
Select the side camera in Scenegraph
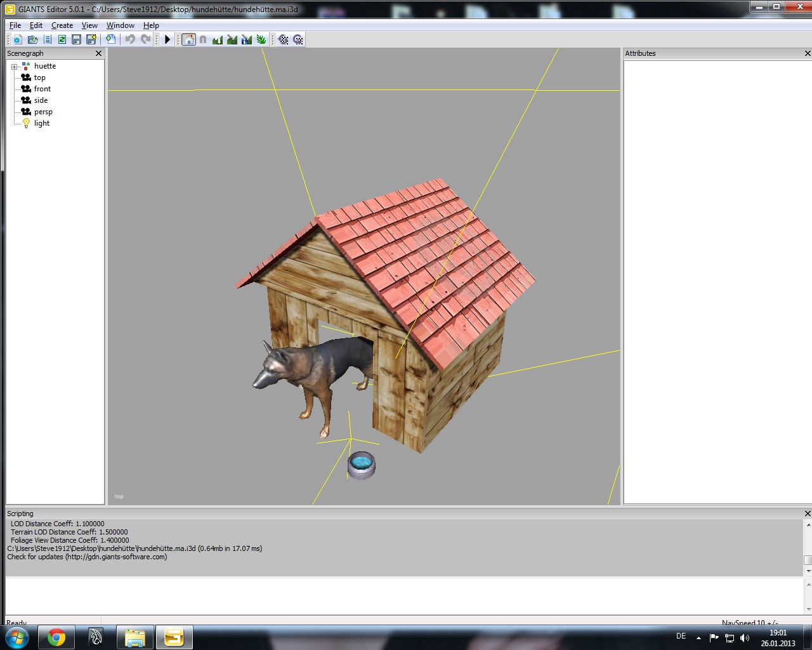(41, 100)
